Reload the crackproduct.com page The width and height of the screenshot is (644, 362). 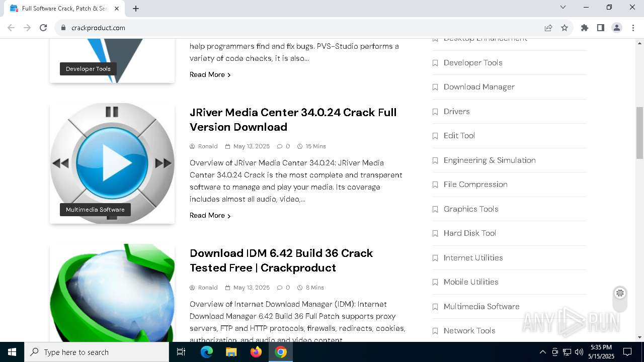coord(43,28)
